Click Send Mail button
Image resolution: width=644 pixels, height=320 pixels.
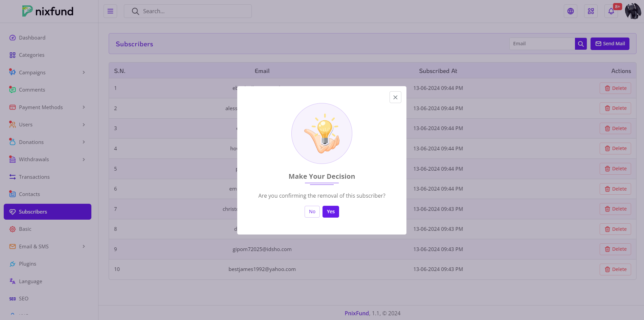[x=610, y=44]
